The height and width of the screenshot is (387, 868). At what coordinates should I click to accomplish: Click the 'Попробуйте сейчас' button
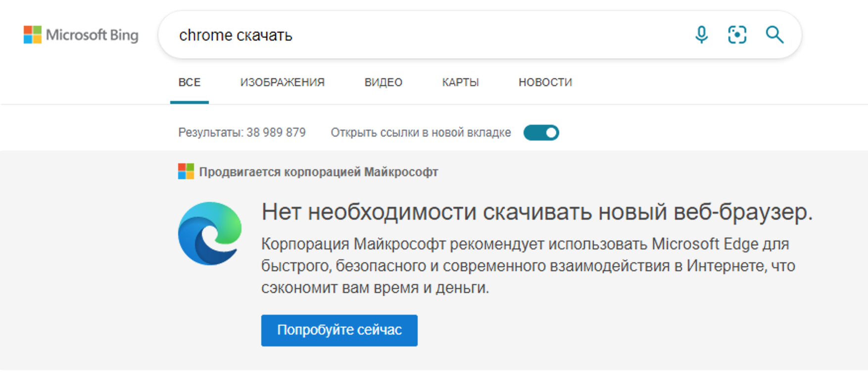[x=339, y=330]
